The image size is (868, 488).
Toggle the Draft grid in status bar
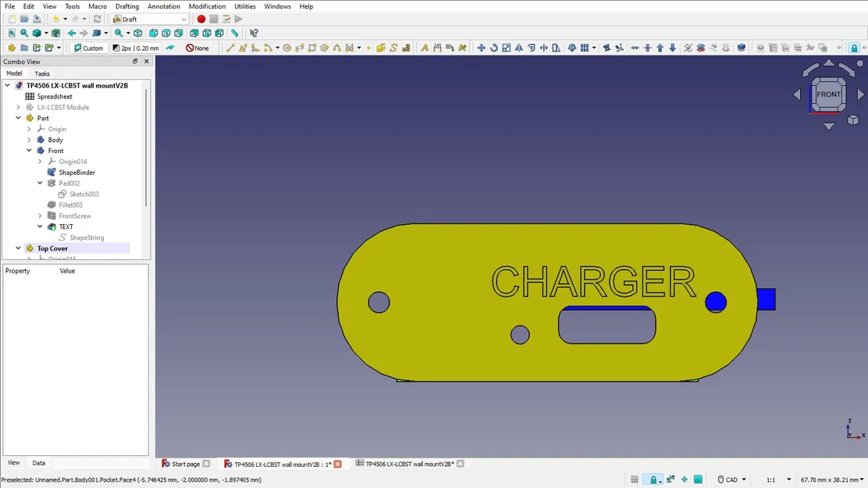(635, 479)
